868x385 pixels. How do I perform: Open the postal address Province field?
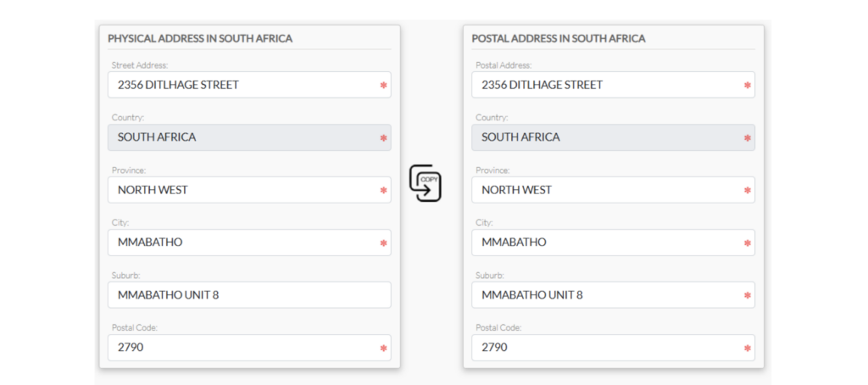614,190
